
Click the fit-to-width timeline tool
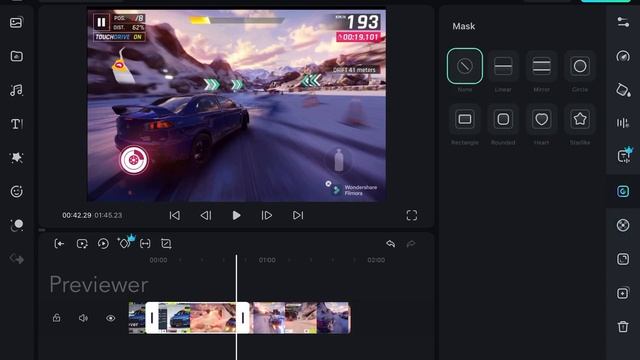(x=145, y=244)
